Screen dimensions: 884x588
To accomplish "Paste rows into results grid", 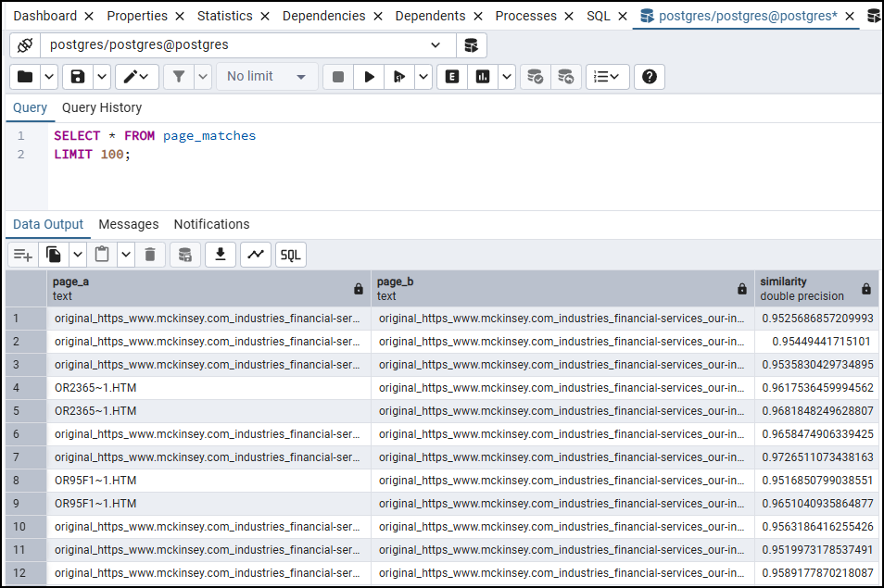I will click(x=102, y=256).
